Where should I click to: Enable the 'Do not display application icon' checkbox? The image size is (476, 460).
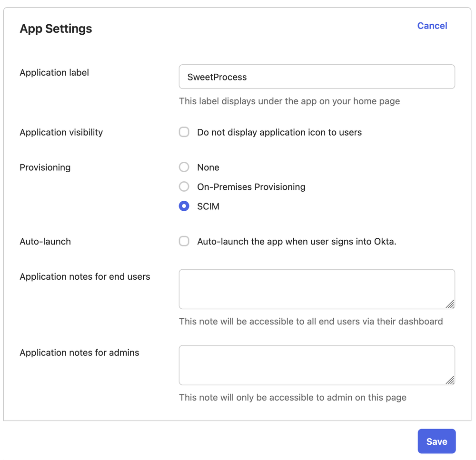(184, 132)
